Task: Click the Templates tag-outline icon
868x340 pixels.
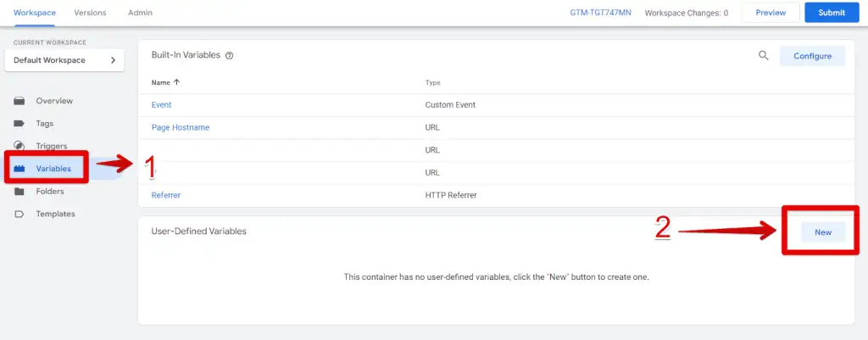Action: click(x=19, y=215)
